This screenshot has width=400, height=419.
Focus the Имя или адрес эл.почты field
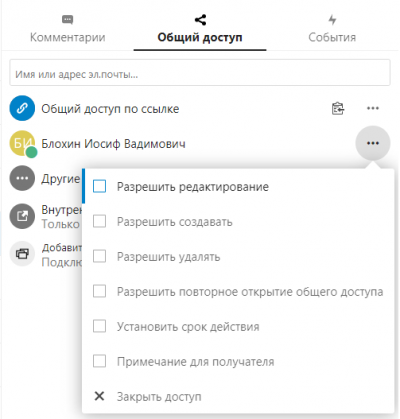coord(200,73)
